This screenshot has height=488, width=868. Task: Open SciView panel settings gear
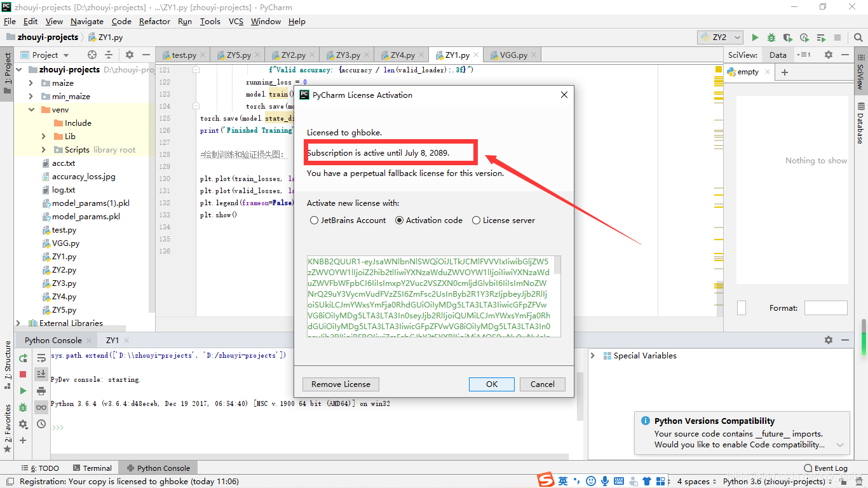click(829, 55)
